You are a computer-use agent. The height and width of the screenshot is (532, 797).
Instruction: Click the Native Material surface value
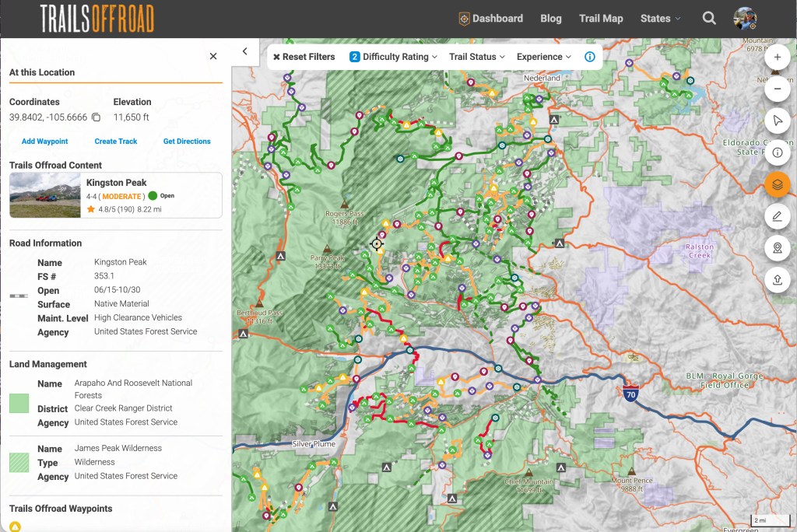pyautogui.click(x=121, y=304)
